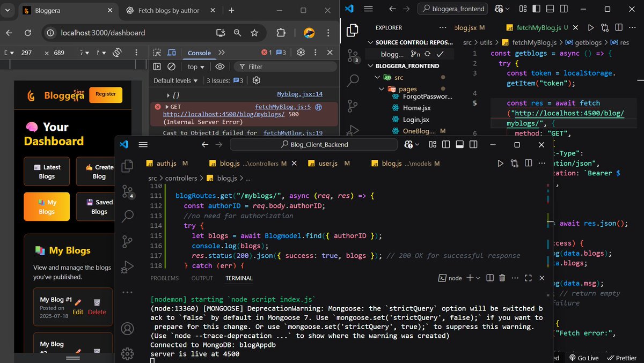This screenshot has width=644, height=363.
Task: Open Manage gear in backend activity bar
Action: pyautogui.click(x=127, y=353)
